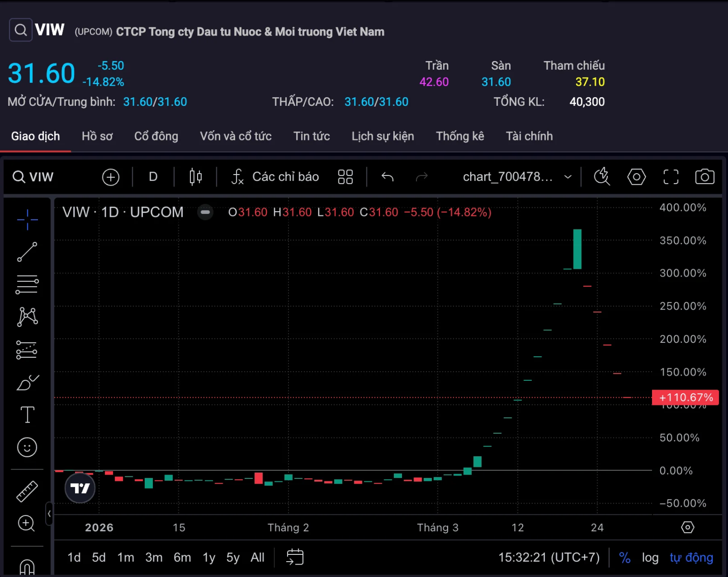Screen dimensions: 728x577
Task: Open the indicator templates grid icon
Action: coord(345,177)
